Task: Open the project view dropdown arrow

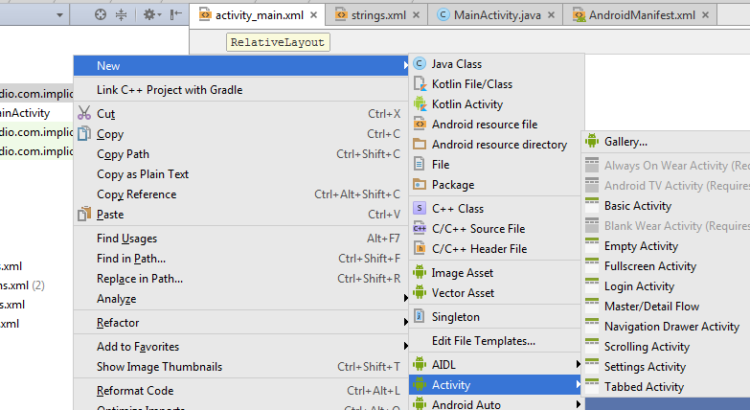Action: pyautogui.click(x=62, y=15)
